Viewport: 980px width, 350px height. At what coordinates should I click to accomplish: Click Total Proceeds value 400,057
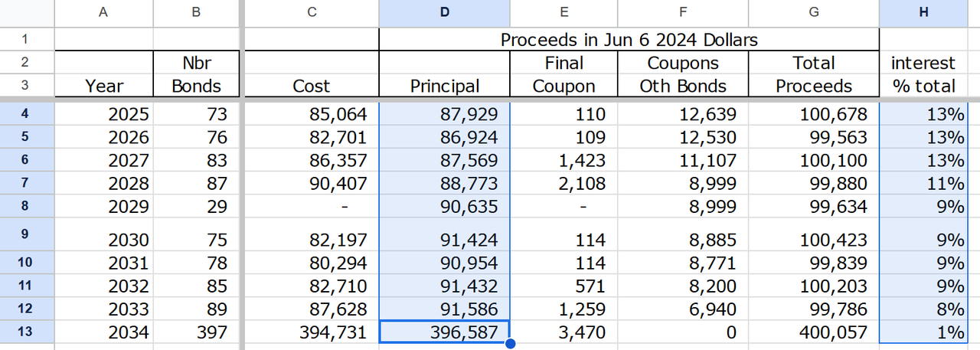click(814, 332)
